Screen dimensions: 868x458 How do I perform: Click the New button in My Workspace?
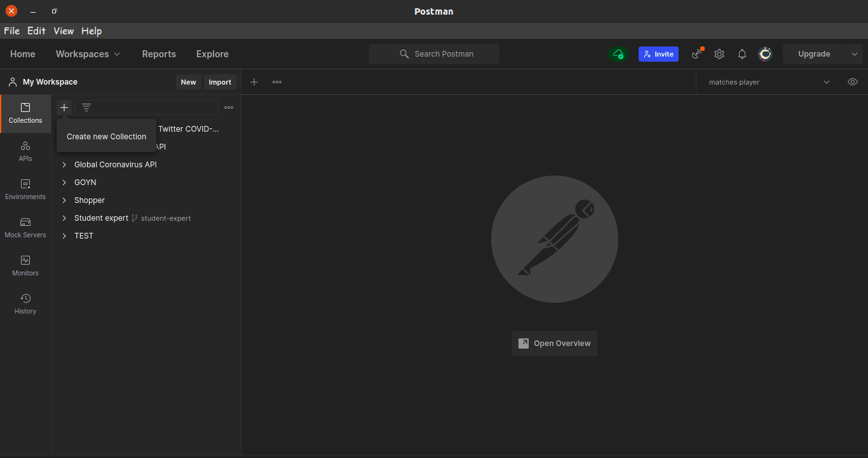189,82
